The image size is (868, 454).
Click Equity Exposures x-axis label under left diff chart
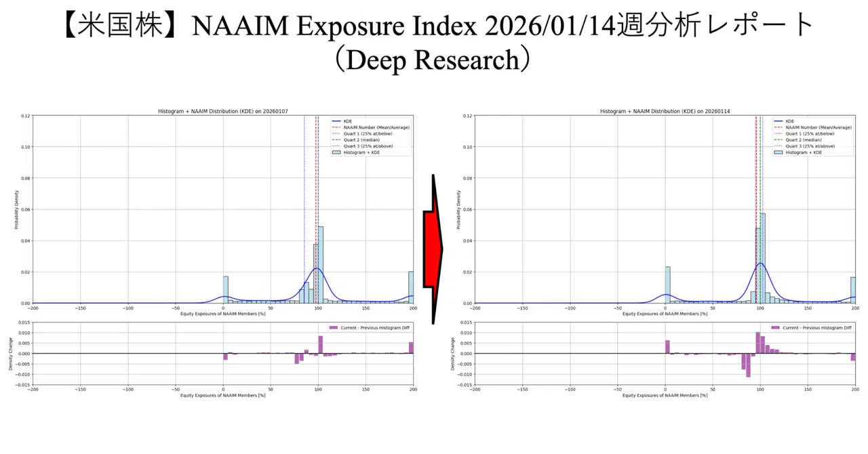[222, 395]
